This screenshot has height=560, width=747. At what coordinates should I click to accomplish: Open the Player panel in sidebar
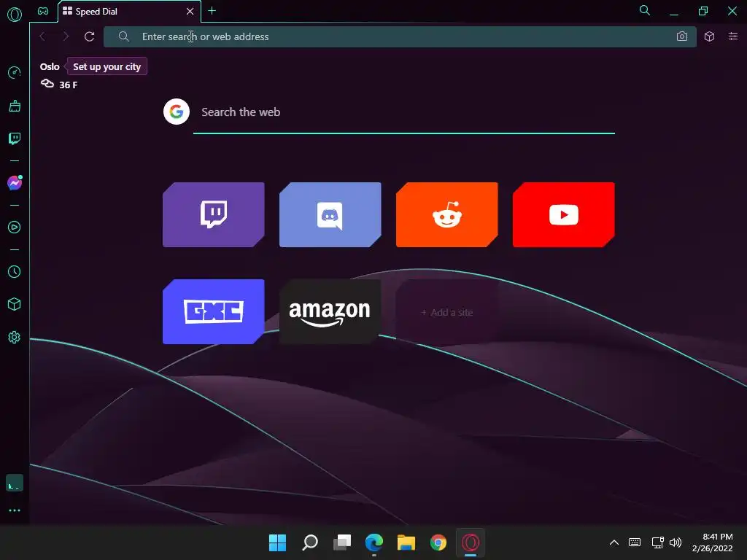click(x=15, y=227)
